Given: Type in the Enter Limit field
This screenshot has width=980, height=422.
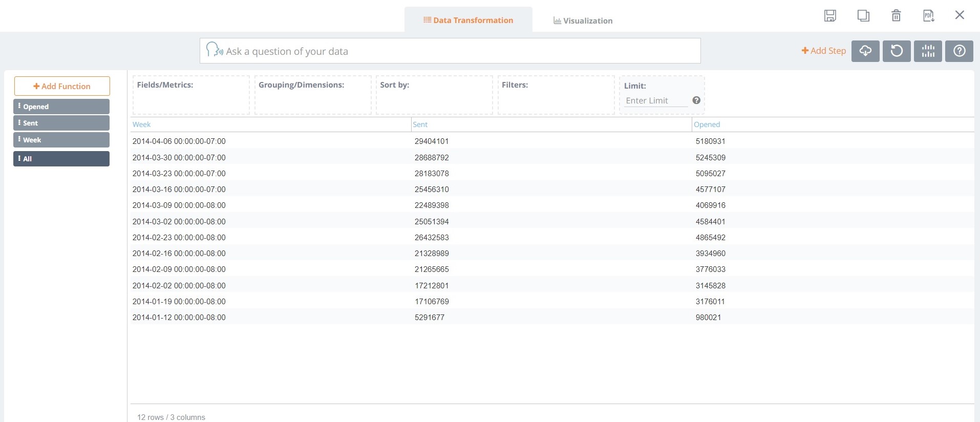Looking at the screenshot, I should click(x=655, y=100).
